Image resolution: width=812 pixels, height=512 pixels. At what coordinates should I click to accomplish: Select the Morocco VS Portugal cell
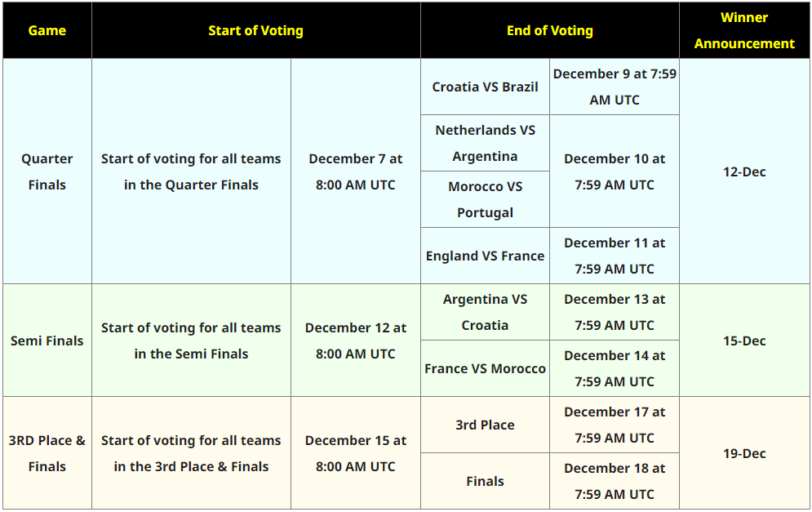(486, 199)
